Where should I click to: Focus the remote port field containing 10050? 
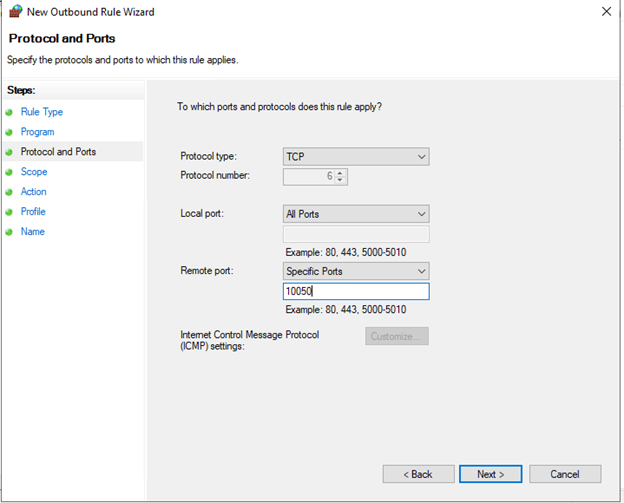click(x=356, y=291)
